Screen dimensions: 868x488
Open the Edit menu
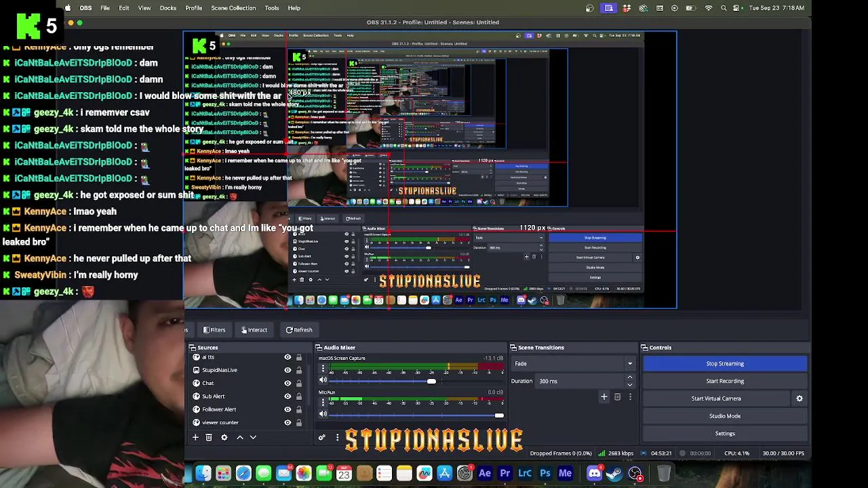pyautogui.click(x=124, y=8)
